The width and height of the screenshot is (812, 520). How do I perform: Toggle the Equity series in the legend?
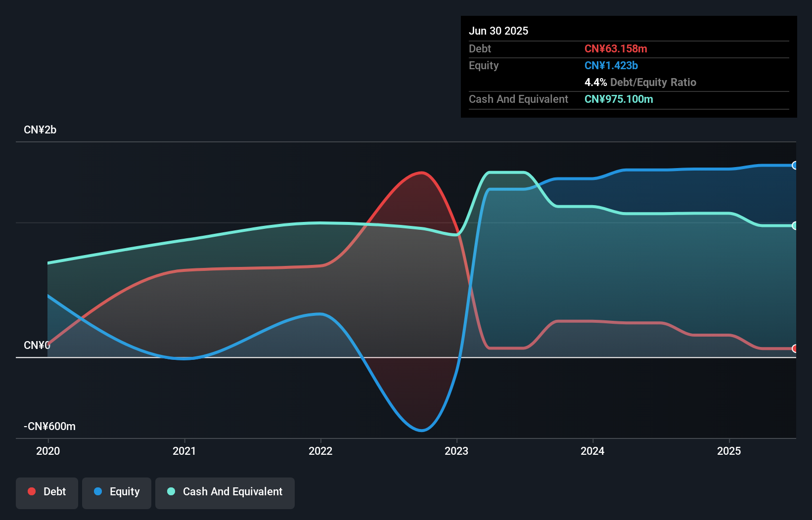click(x=116, y=492)
